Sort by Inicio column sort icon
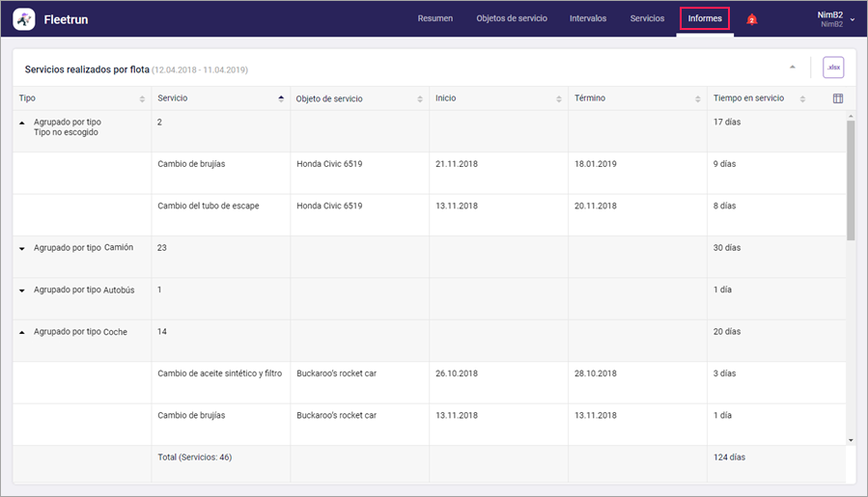 point(559,99)
